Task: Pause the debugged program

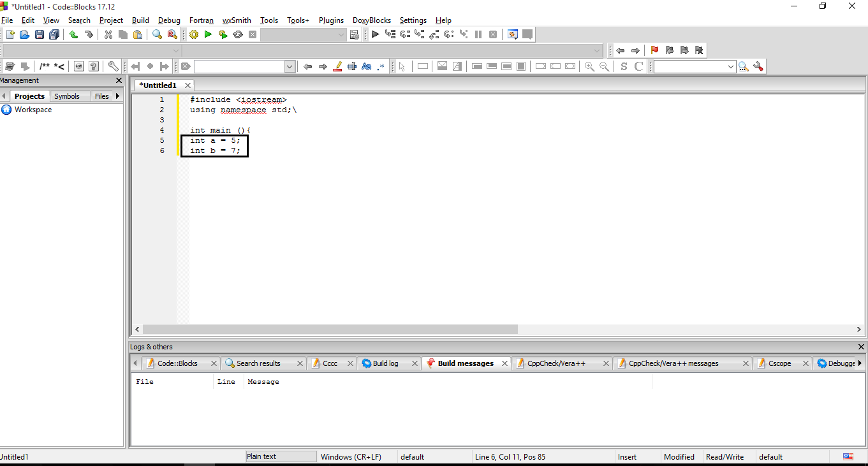Action: click(x=479, y=34)
